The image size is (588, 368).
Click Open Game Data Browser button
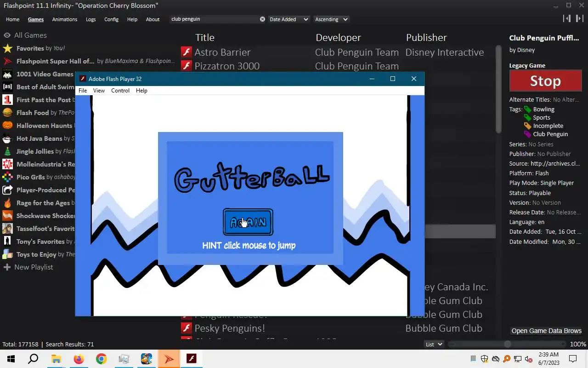pos(547,331)
